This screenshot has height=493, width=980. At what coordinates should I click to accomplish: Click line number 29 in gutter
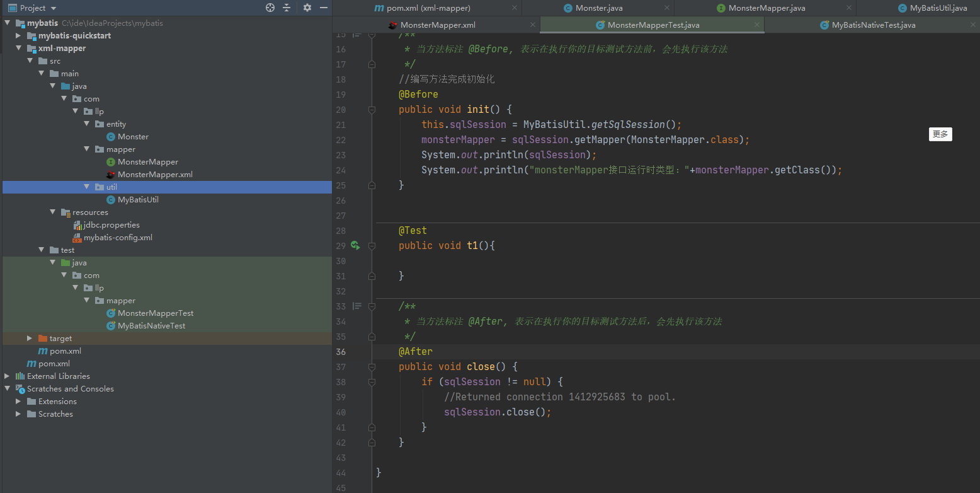[341, 245]
